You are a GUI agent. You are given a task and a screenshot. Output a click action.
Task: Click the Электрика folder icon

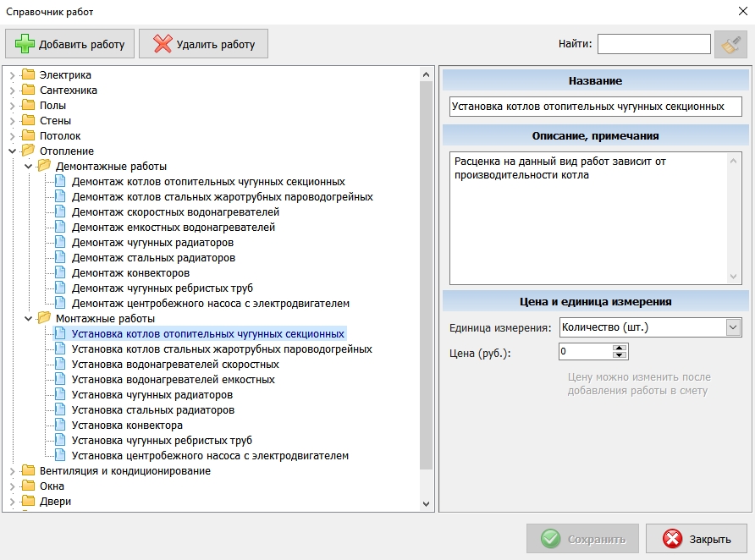pos(28,75)
